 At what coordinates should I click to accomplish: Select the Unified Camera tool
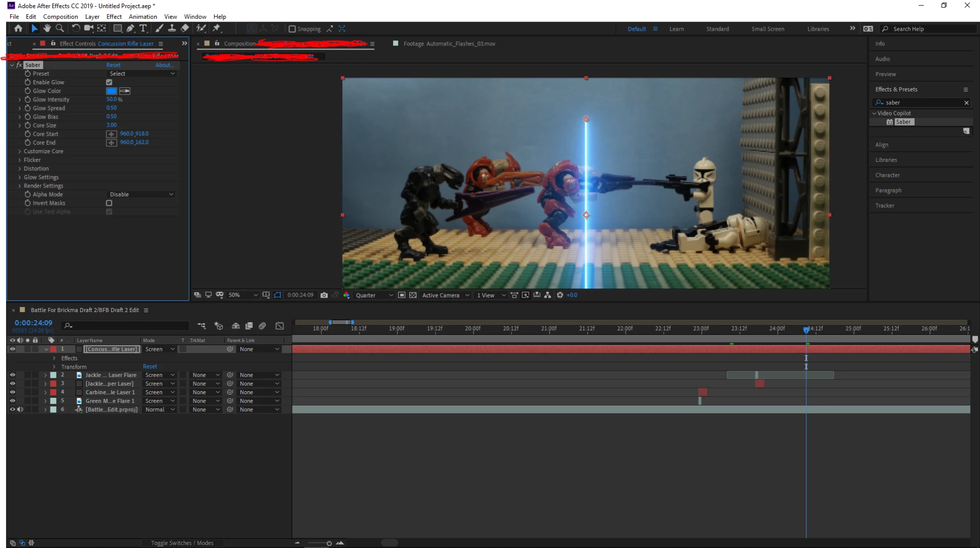point(89,29)
